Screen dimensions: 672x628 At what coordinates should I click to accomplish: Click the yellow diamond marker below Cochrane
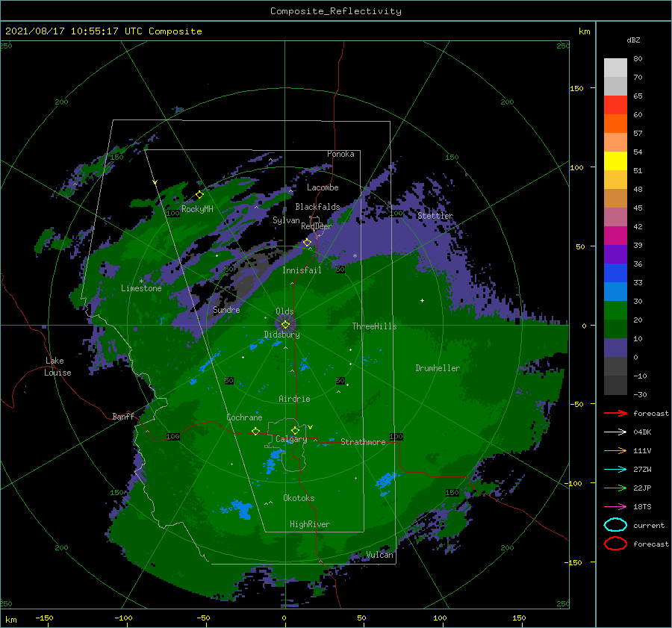(255, 431)
